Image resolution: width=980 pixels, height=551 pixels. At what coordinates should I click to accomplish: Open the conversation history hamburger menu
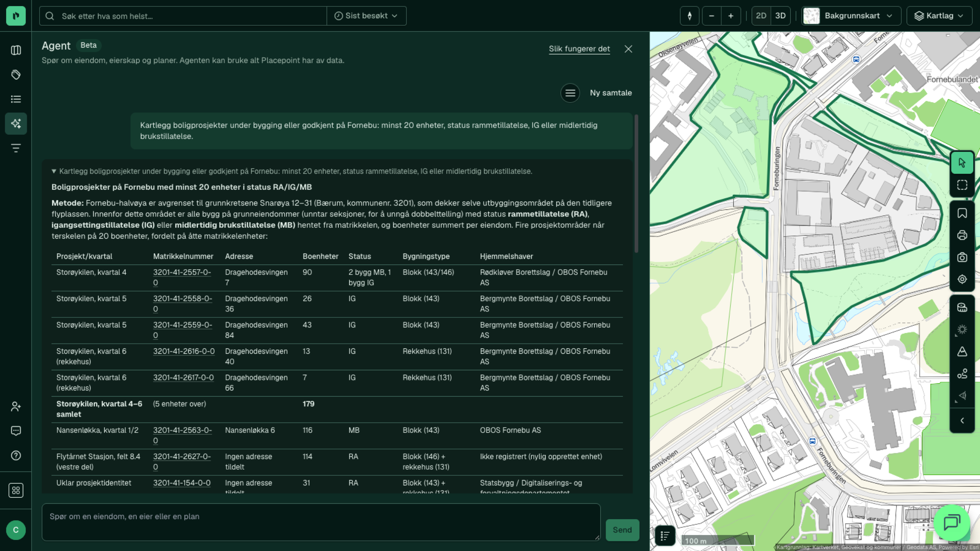[x=570, y=93]
